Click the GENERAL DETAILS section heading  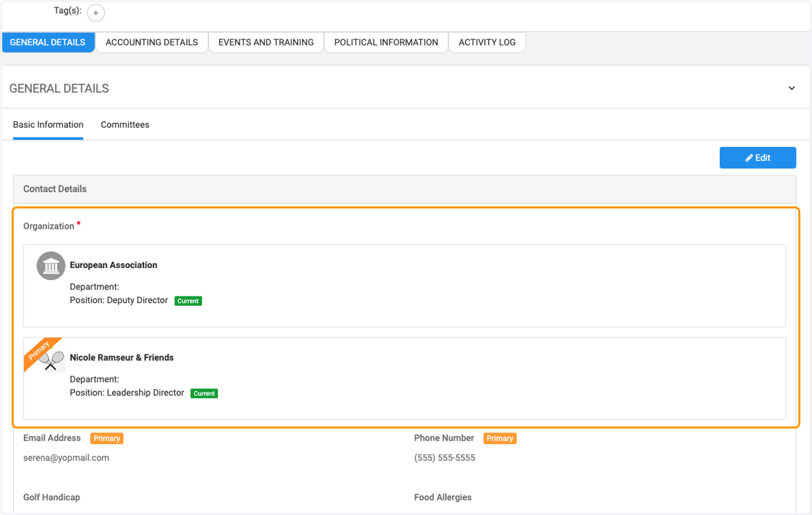[x=59, y=89]
